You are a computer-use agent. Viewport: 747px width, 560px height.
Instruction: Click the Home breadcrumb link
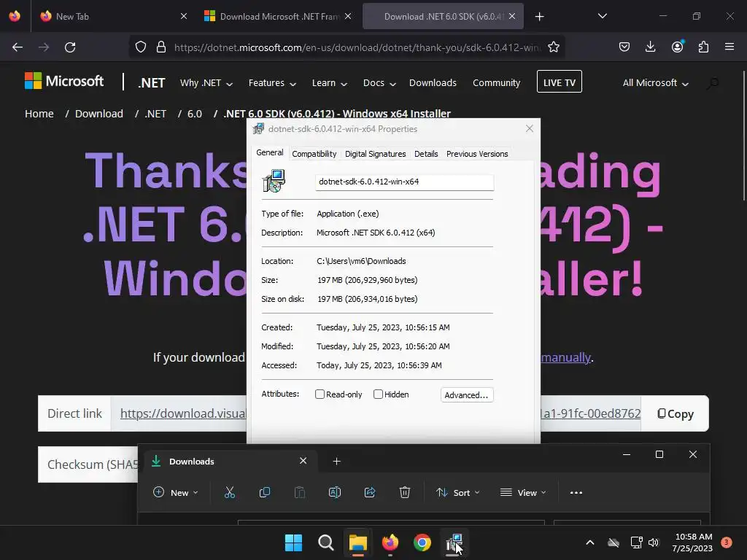pyautogui.click(x=39, y=114)
